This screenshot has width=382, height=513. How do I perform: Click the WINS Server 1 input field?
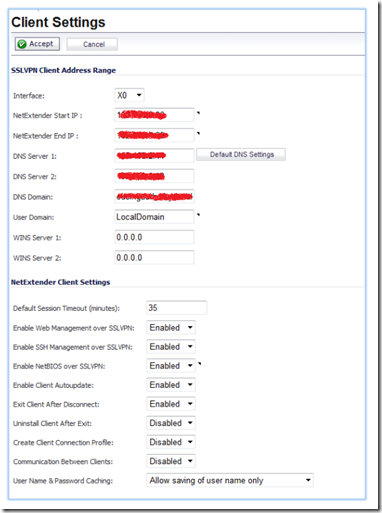click(154, 237)
